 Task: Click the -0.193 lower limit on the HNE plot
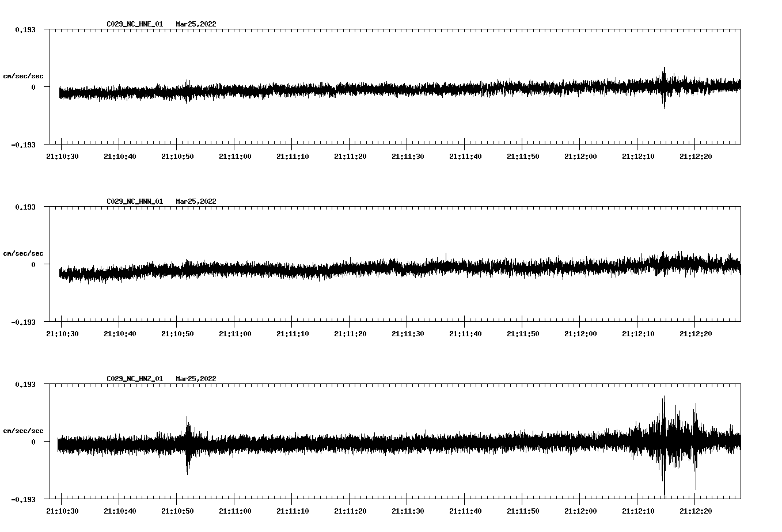click(x=23, y=145)
